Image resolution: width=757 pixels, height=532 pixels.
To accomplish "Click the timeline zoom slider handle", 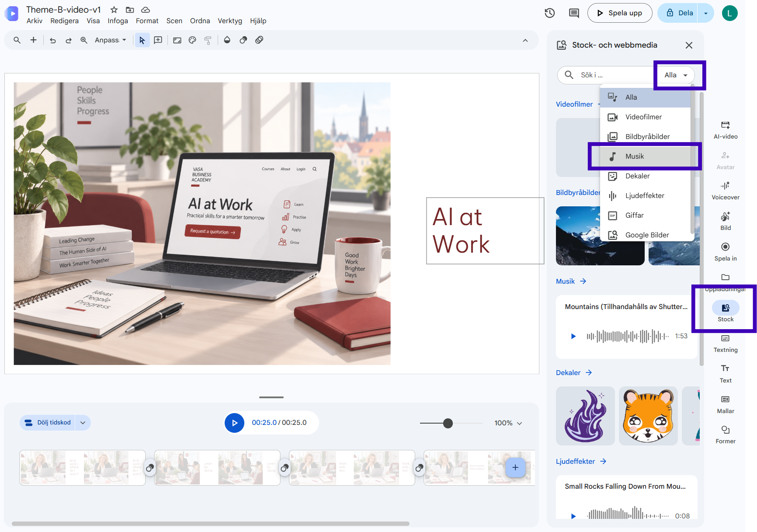I will tap(448, 423).
